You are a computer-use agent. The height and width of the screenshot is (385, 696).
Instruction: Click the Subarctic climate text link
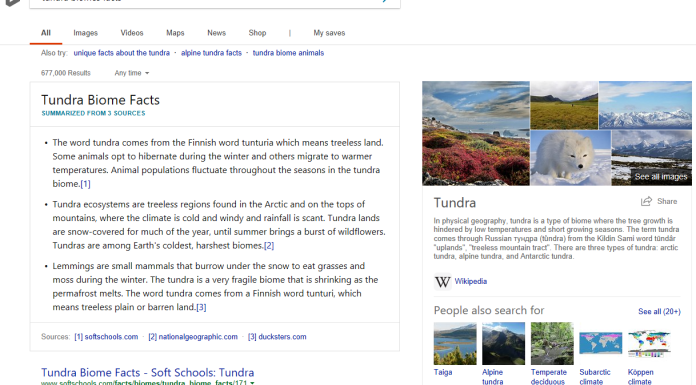[595, 377]
